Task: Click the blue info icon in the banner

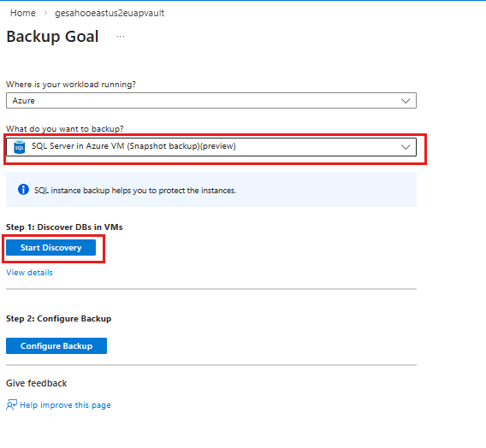Action: (23, 190)
